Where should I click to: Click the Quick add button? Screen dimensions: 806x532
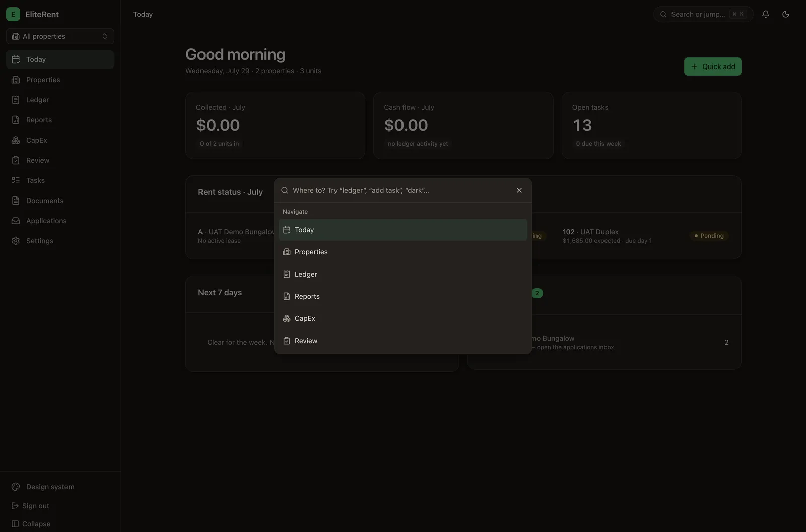[x=712, y=66]
